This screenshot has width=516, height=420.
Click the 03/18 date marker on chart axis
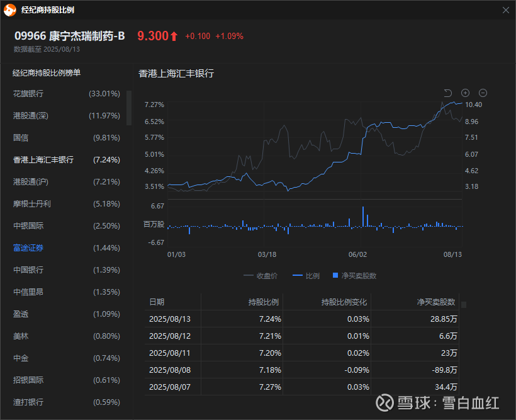pyautogui.click(x=267, y=254)
